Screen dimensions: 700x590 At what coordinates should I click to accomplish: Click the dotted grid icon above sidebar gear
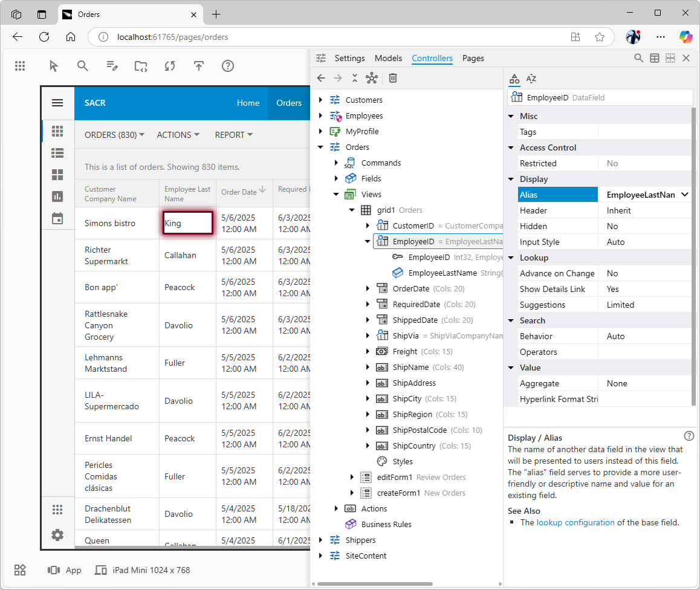point(57,509)
